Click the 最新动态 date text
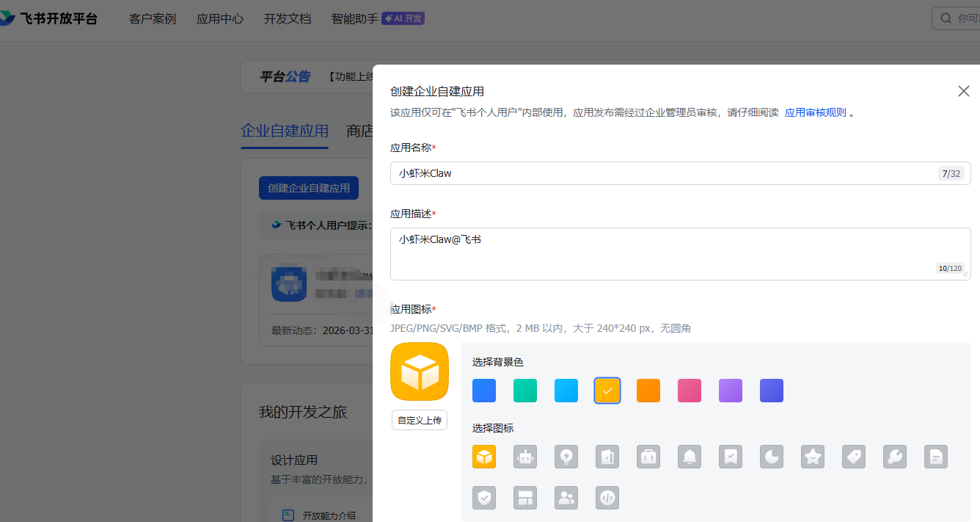The height and width of the screenshot is (522, 980). pos(322,330)
